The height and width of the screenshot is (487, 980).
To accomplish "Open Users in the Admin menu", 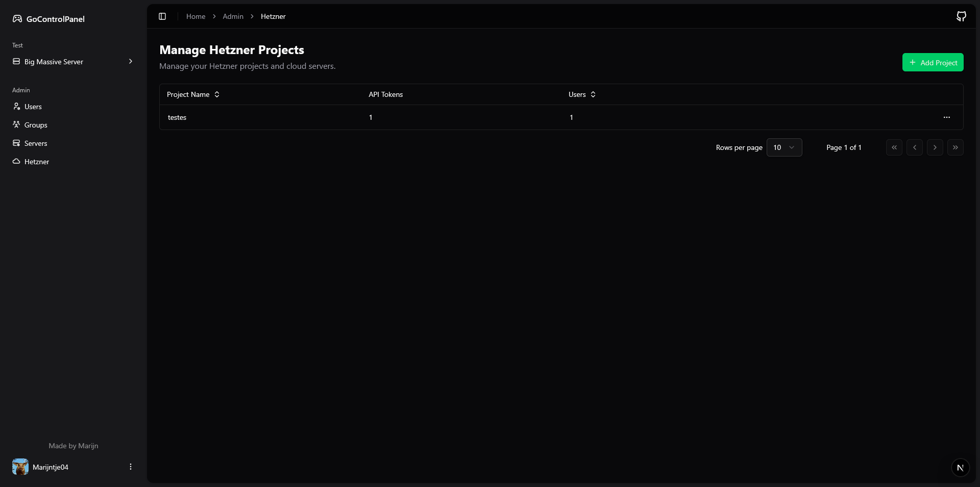I will pyautogui.click(x=73, y=107).
